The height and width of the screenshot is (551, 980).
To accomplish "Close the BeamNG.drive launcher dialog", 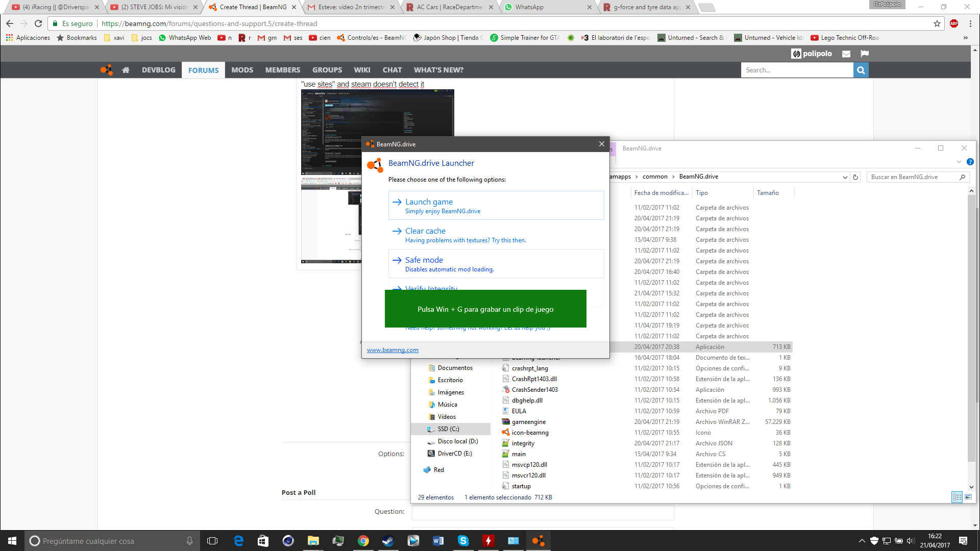I will click(602, 144).
